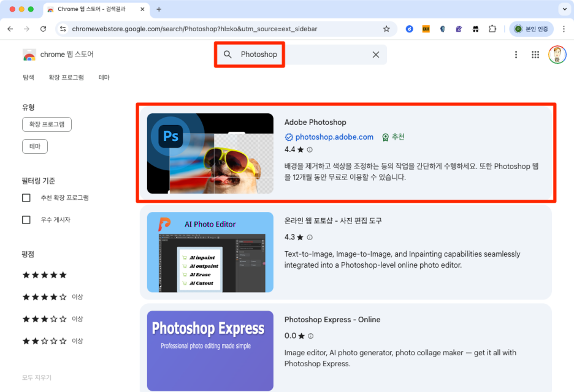Open the purple pencil note extension icon
The width and height of the screenshot is (574, 392).
point(459,29)
